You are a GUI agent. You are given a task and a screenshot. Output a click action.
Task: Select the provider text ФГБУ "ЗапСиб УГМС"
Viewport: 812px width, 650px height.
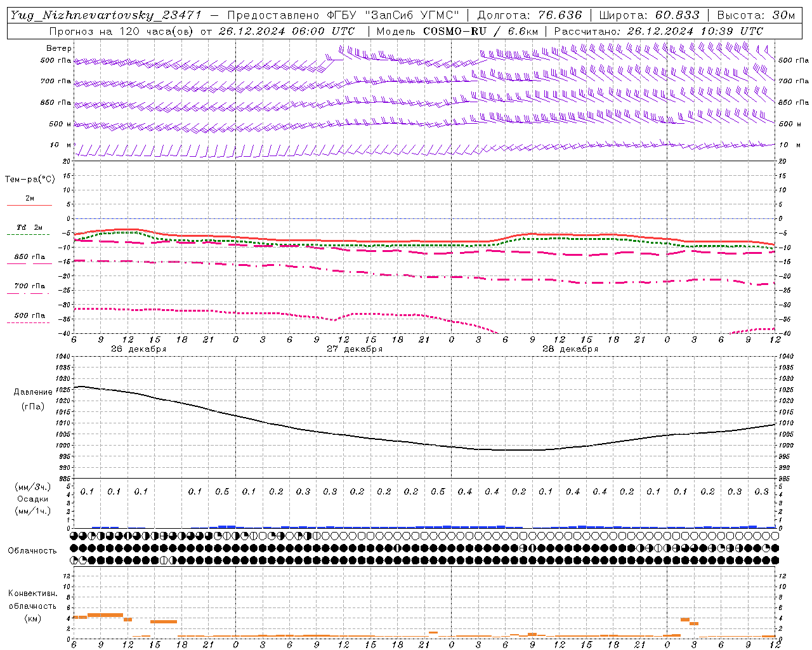coord(392,15)
